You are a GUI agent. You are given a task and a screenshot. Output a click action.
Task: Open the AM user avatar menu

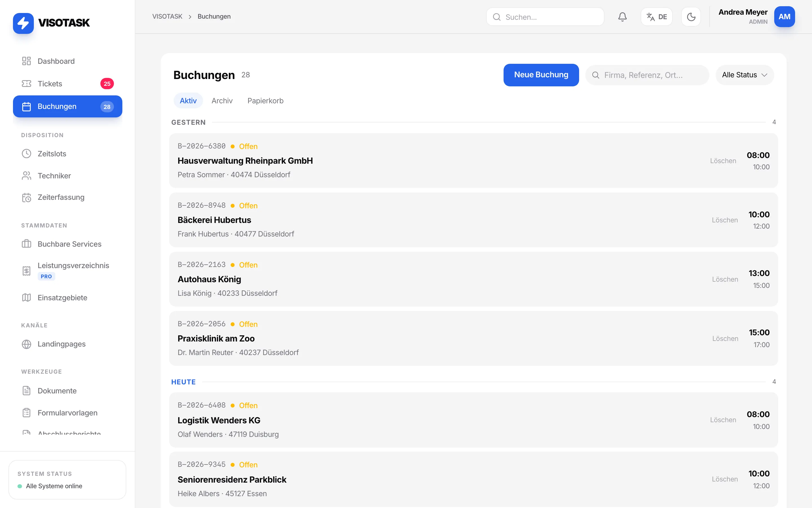point(784,17)
